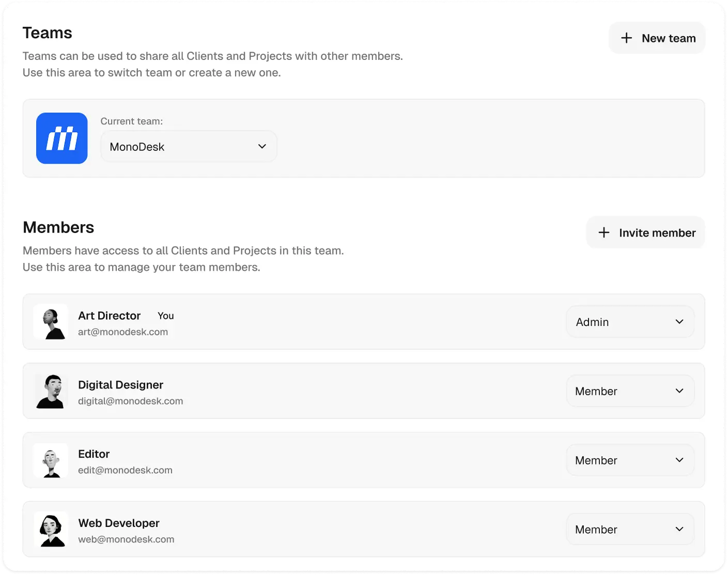Click the plus icon beside Invite member
Image resolution: width=728 pixels, height=575 pixels.
pyautogui.click(x=603, y=233)
